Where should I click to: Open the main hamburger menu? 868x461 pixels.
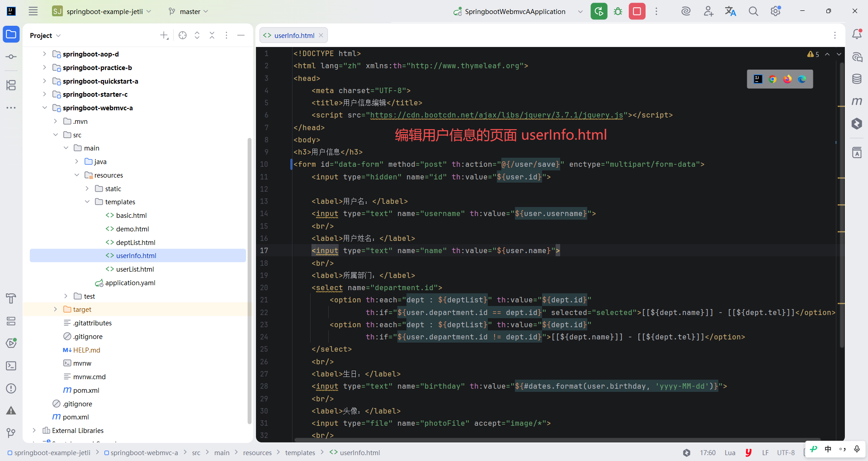point(33,11)
